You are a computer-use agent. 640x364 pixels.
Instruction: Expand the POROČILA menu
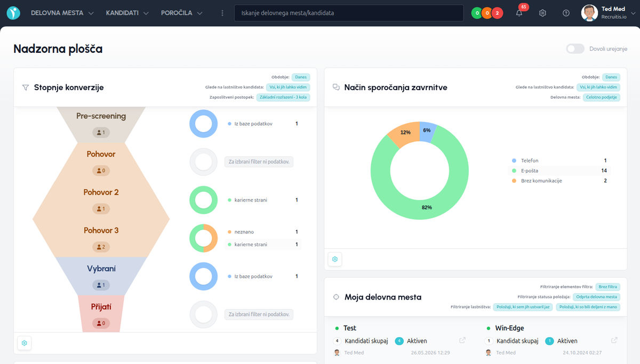(x=182, y=13)
